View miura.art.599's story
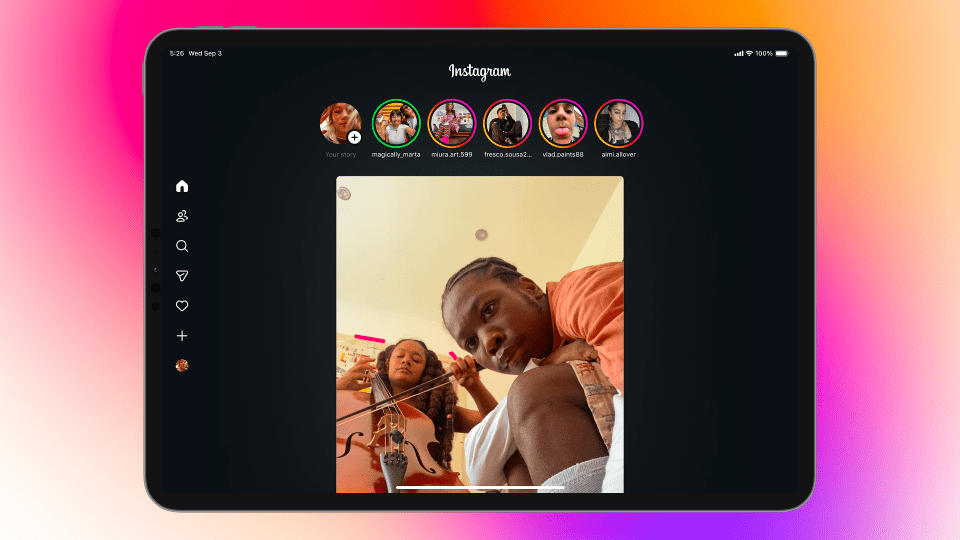This screenshot has height=540, width=960. (452, 123)
